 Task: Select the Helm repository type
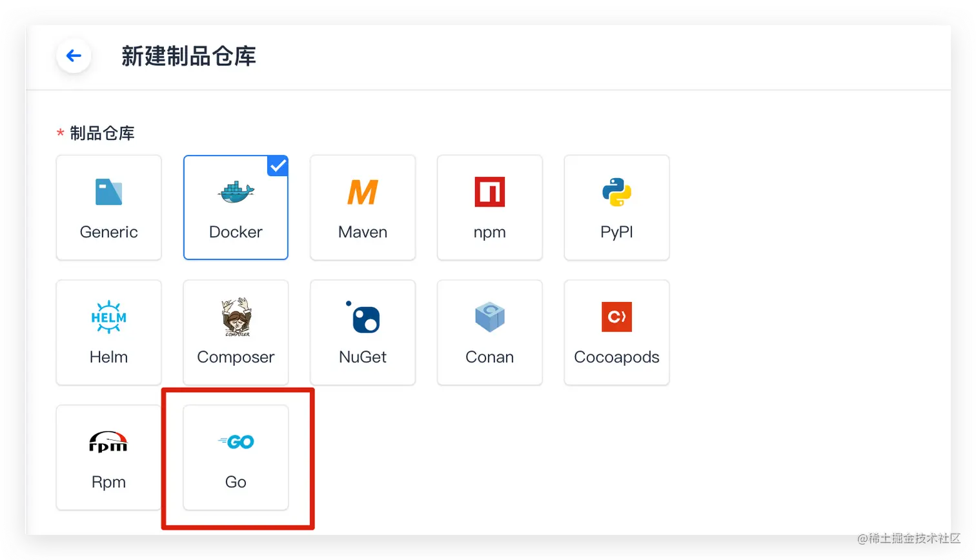(x=108, y=332)
